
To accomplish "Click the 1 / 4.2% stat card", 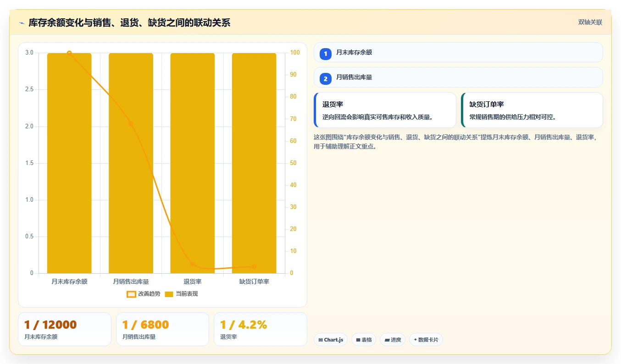I will tap(261, 329).
